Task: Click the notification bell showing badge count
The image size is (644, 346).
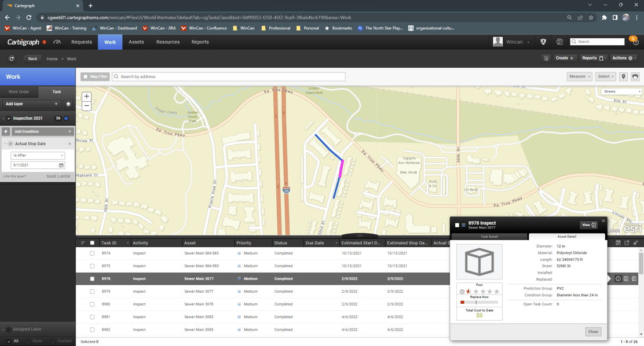Action: 633,39
